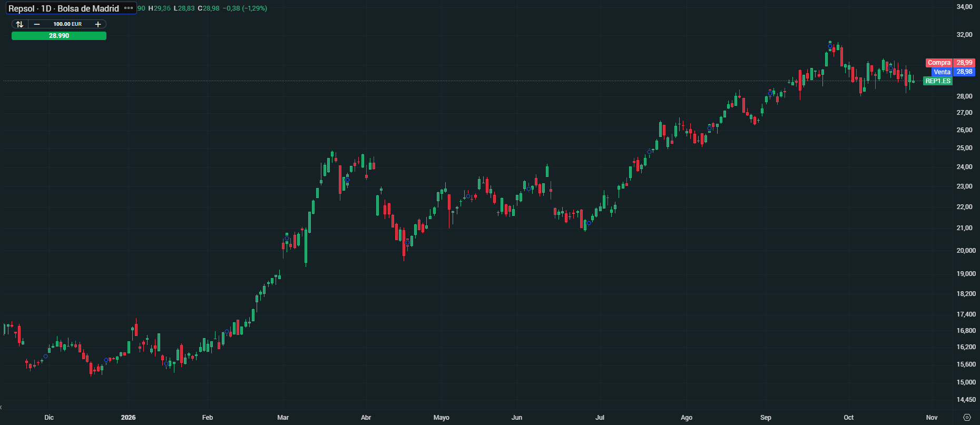Viewport: 980px width, 425px height.
Task: Click the Ago label on time axis
Action: coord(687,418)
